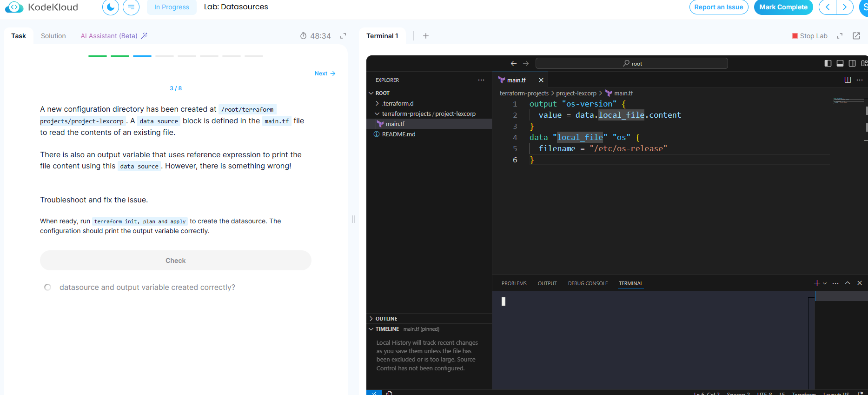
Task: Switch to the Solution tab
Action: (x=53, y=36)
